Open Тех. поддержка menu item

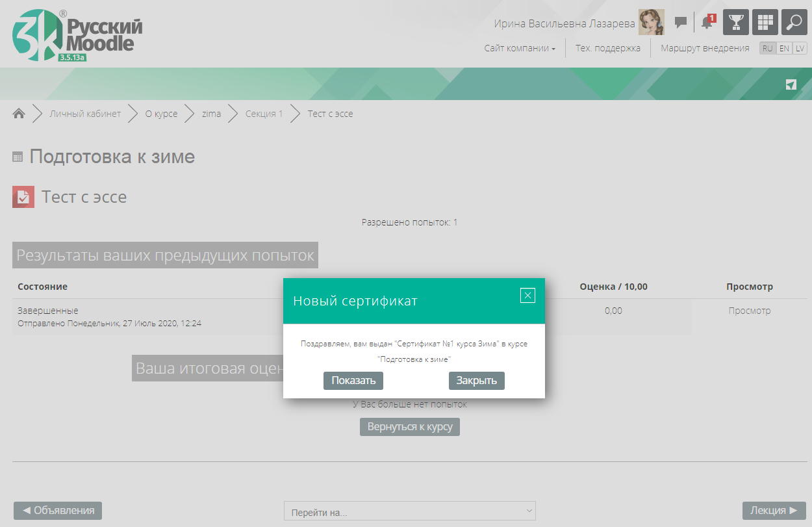[x=607, y=48]
